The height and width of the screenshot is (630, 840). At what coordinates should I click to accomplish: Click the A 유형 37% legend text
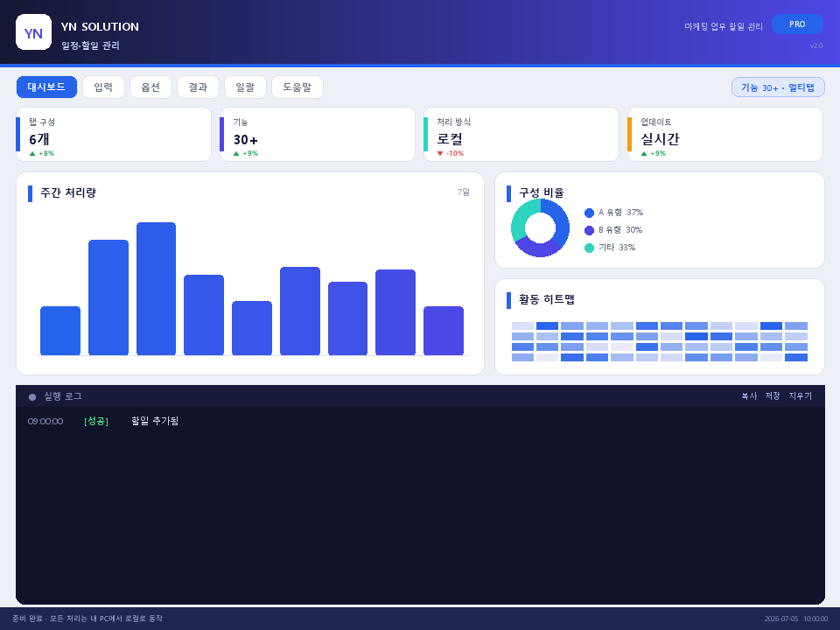(x=620, y=213)
